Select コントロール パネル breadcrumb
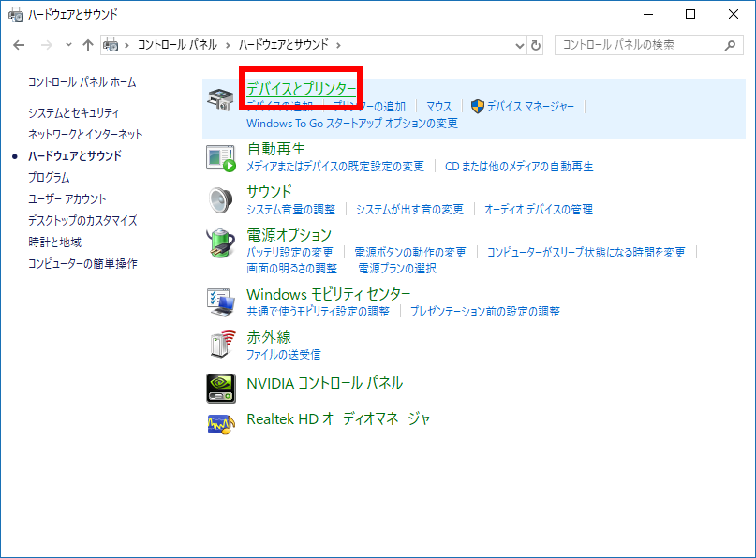The height and width of the screenshot is (558, 756). [177, 45]
